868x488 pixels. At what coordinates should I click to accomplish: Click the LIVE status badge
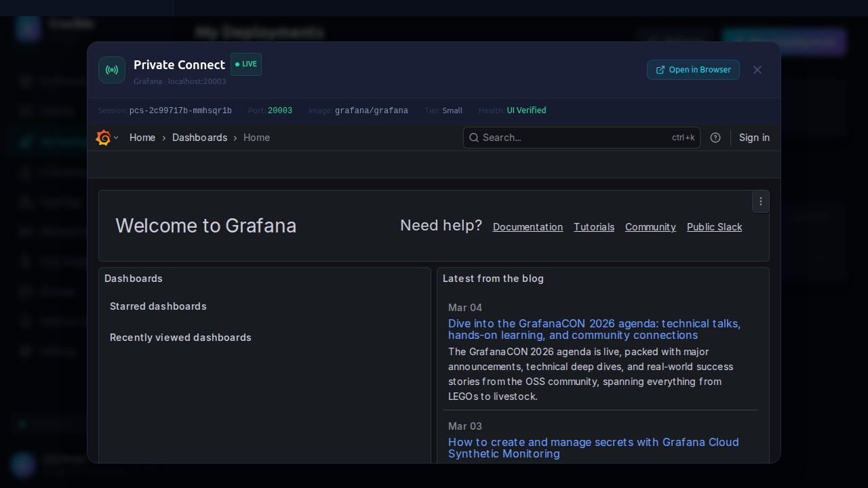(x=246, y=64)
